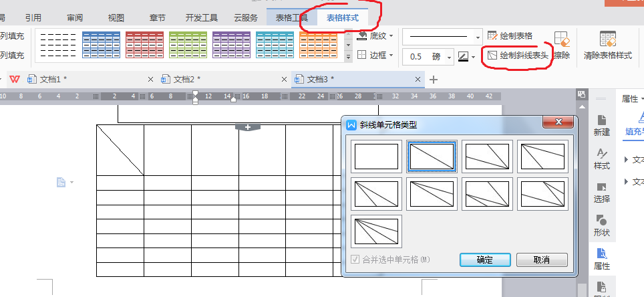644x297 pixels.
Task: Select the no-diagonal empty cell type
Action: (x=376, y=157)
